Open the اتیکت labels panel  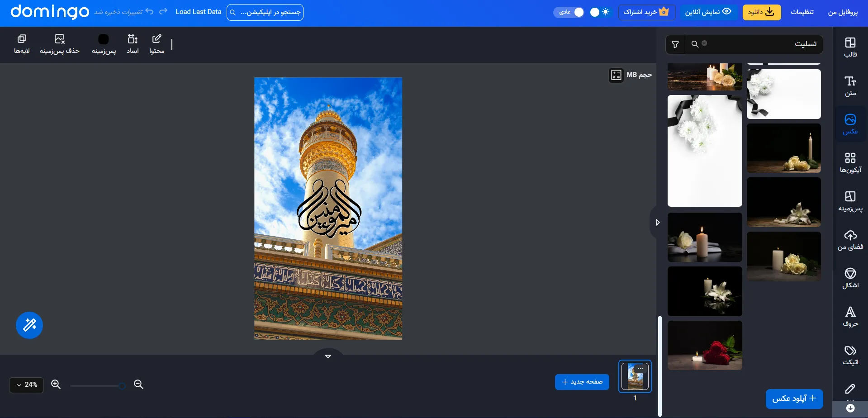point(850,355)
